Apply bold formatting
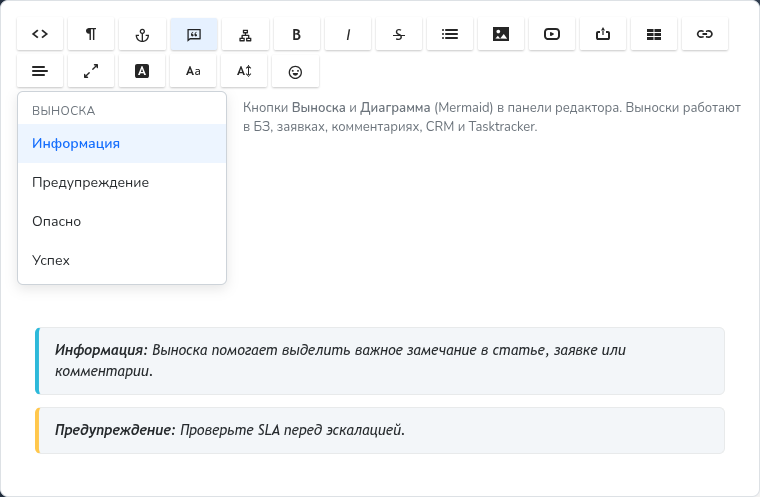 [x=297, y=34]
